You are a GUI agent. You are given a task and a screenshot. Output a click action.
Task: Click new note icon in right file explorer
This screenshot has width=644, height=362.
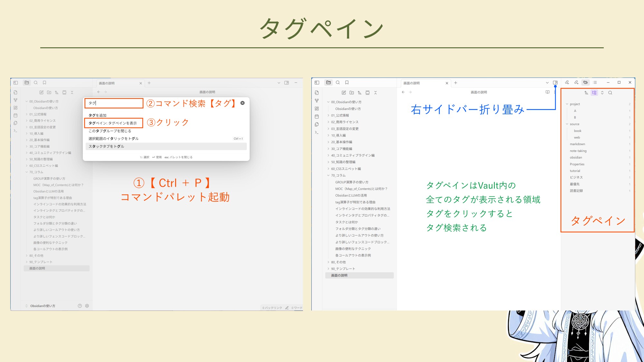pos(344,93)
